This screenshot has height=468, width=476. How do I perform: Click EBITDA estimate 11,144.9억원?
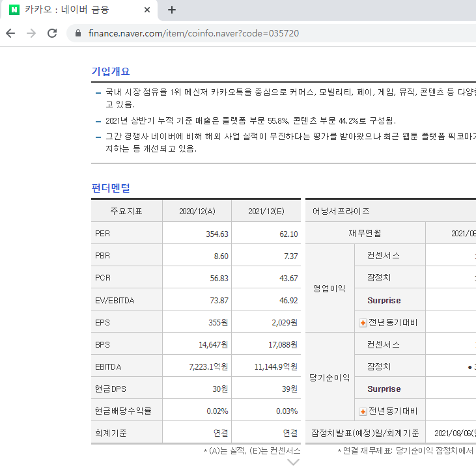click(x=276, y=367)
